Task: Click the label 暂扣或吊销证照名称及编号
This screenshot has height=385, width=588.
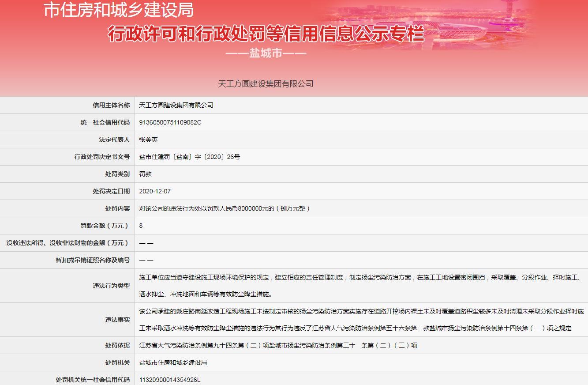Action: (93, 260)
